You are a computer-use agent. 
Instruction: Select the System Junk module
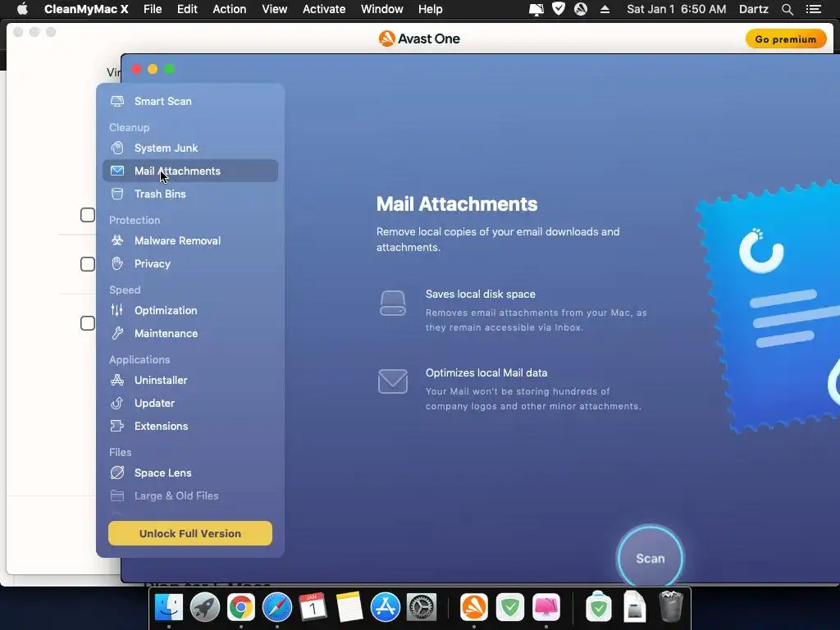click(x=190, y=148)
